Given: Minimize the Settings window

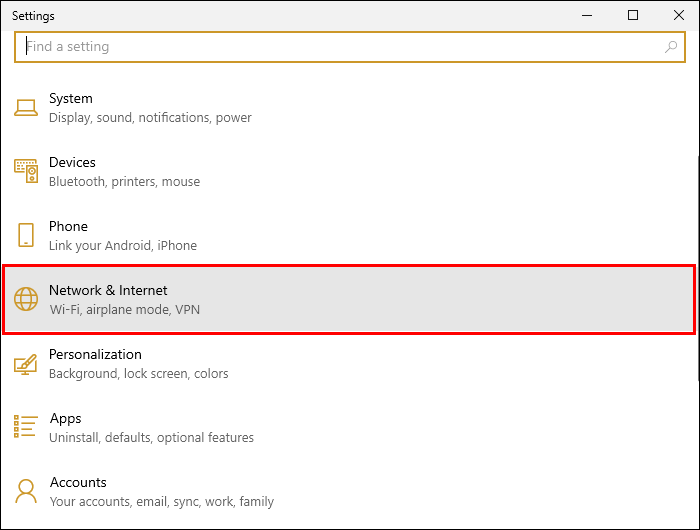Looking at the screenshot, I should point(587,15).
